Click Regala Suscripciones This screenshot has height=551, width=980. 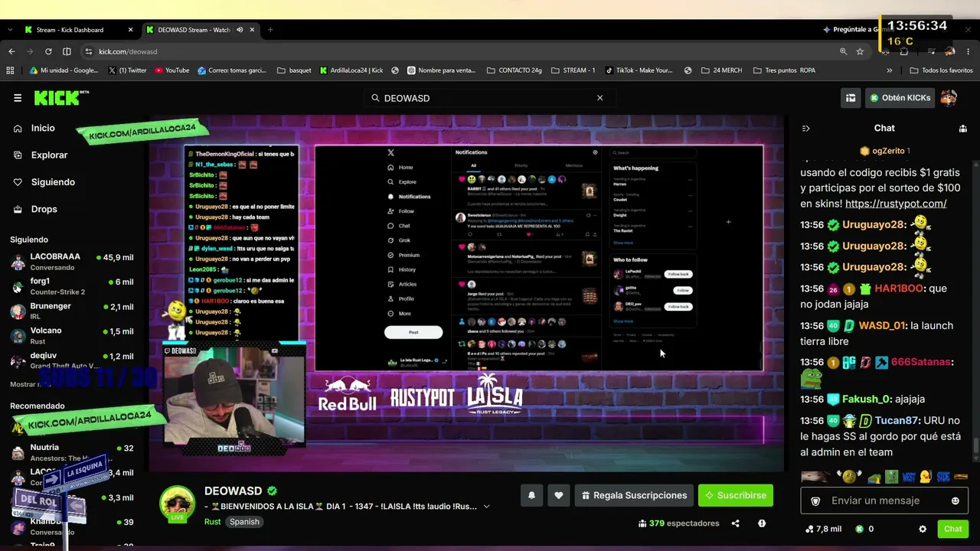(634, 495)
